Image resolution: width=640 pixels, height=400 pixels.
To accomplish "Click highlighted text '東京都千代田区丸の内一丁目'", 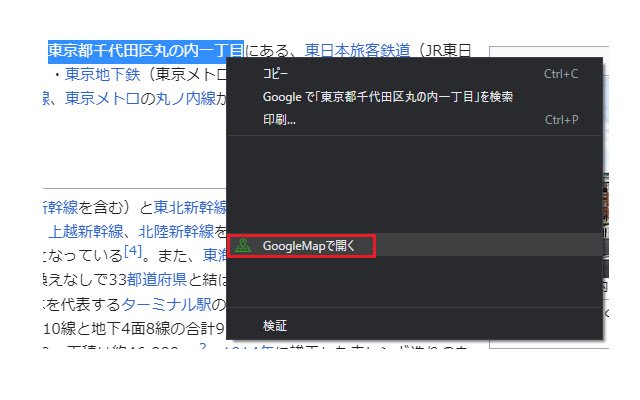I will click(146, 51).
